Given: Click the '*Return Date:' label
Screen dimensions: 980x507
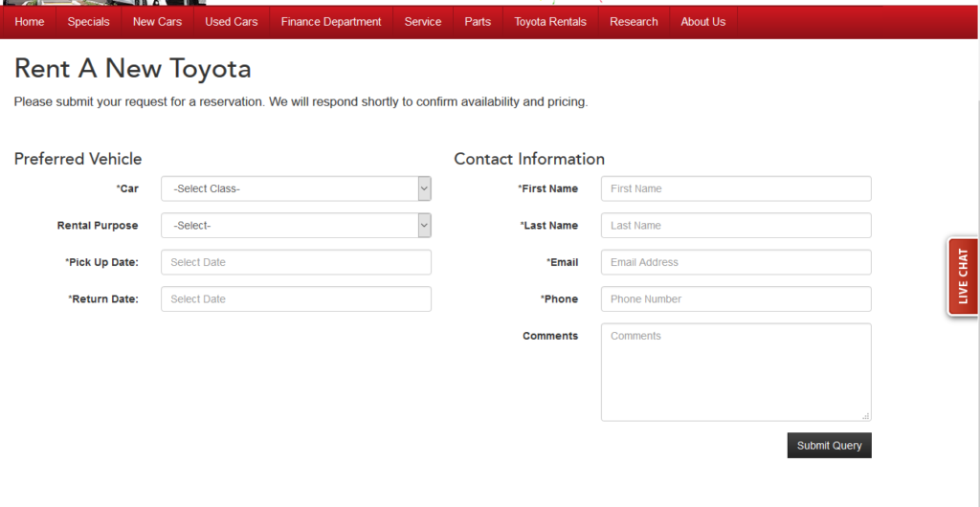Looking at the screenshot, I should point(103,299).
